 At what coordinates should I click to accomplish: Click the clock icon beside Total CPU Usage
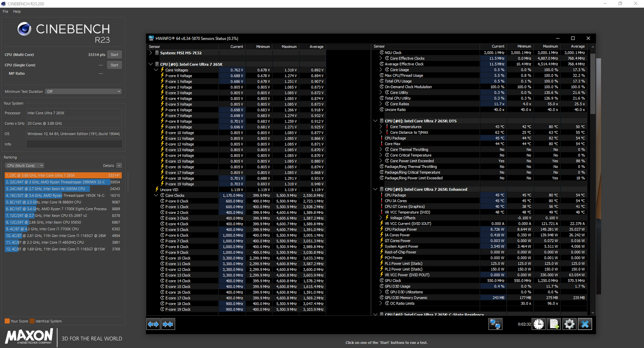pyautogui.click(x=382, y=81)
